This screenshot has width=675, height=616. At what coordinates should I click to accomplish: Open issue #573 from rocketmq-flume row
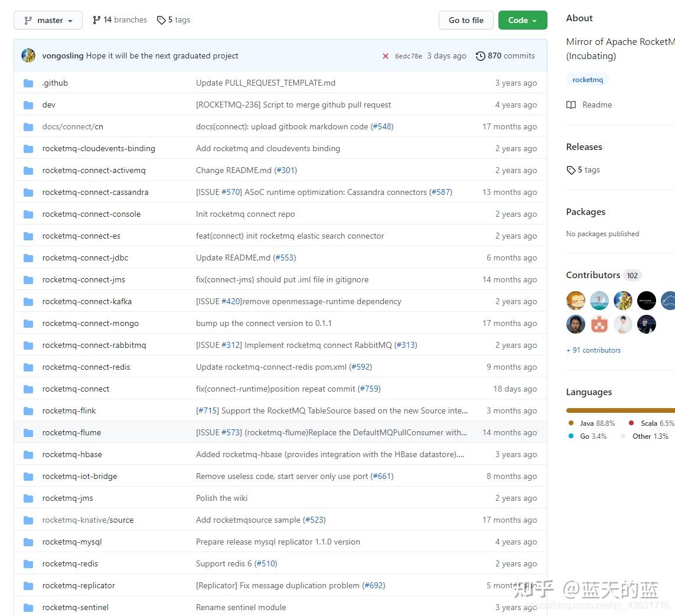pyautogui.click(x=230, y=432)
